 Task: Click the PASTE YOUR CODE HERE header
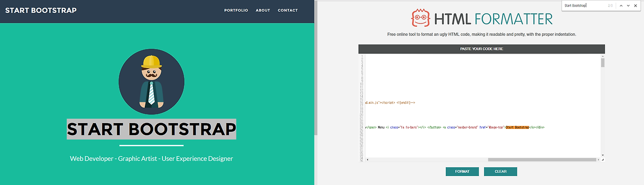click(481, 49)
